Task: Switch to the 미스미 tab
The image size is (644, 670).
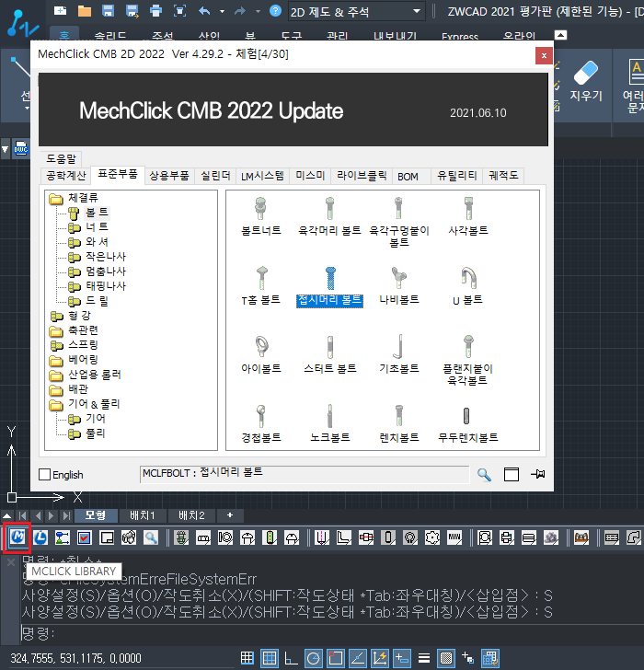Action: pos(310,176)
